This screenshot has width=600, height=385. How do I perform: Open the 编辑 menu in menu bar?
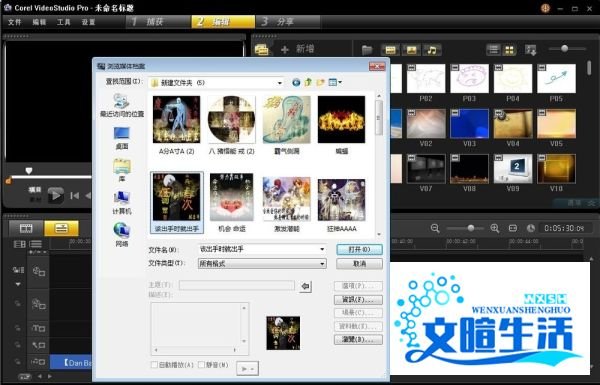click(x=39, y=22)
